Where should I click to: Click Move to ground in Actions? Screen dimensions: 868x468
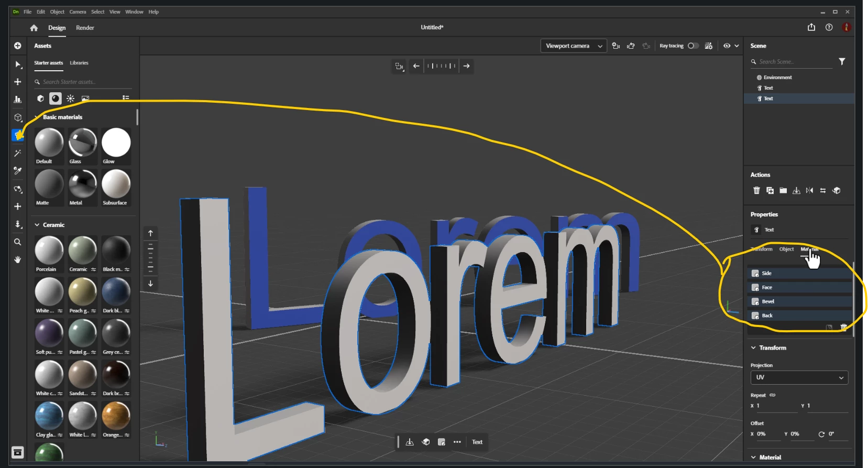(x=796, y=190)
